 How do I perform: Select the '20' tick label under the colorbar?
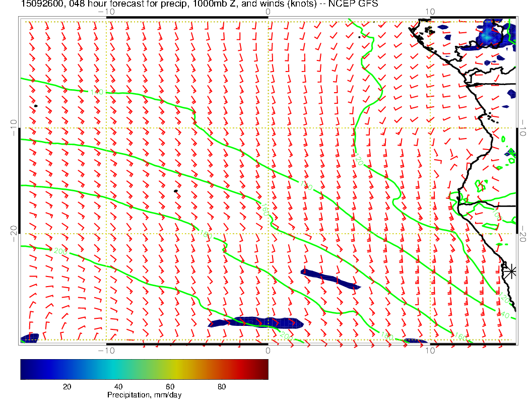pyautogui.click(x=67, y=387)
